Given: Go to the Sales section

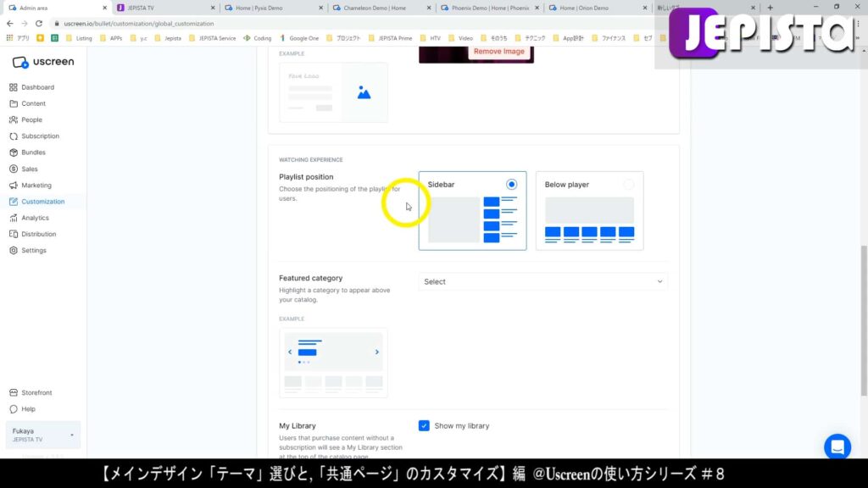Looking at the screenshot, I should (x=23, y=169).
